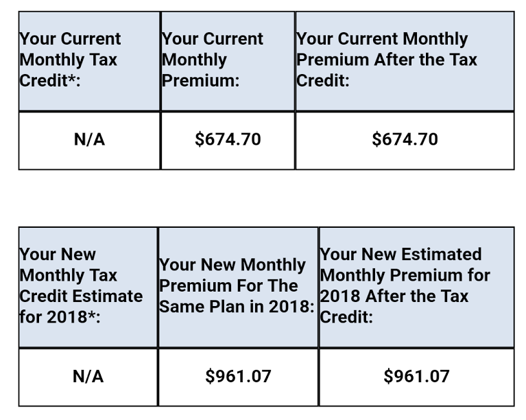The image size is (526, 420).
Task: Click the 'Same Plan in 2018:' text line
Action: [x=237, y=307]
